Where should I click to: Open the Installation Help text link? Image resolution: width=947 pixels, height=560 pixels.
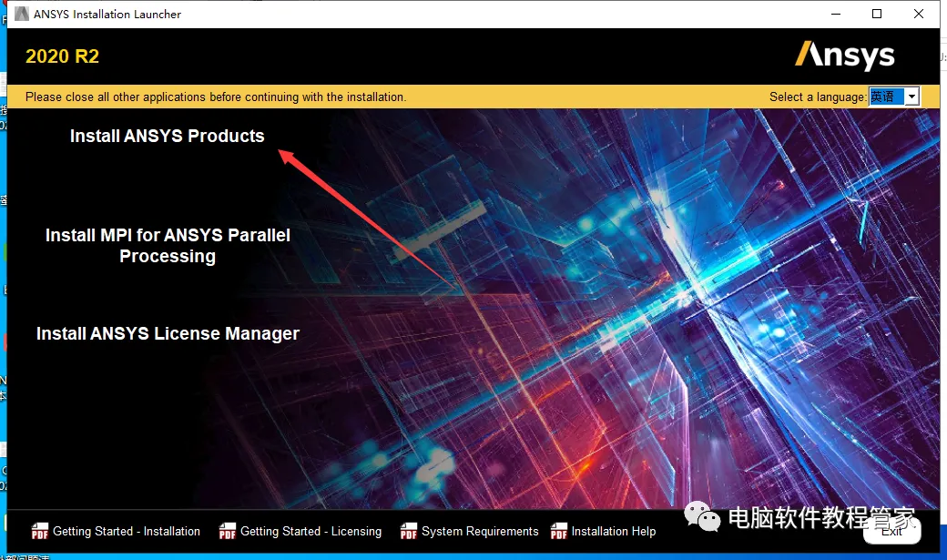[614, 531]
